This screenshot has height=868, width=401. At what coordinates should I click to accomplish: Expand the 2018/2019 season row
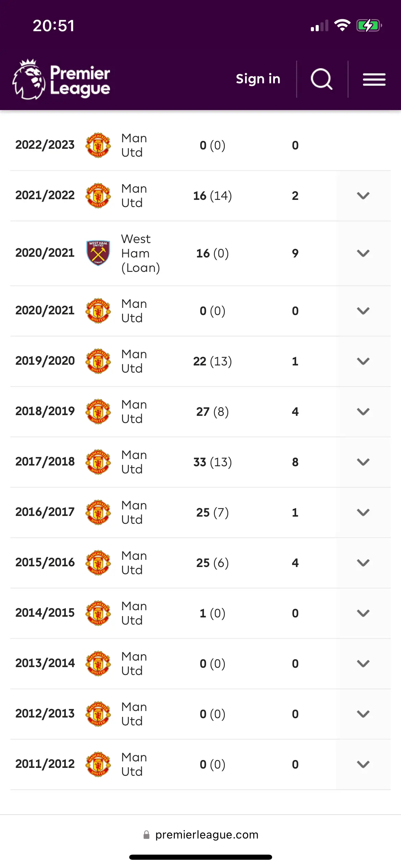(x=363, y=411)
